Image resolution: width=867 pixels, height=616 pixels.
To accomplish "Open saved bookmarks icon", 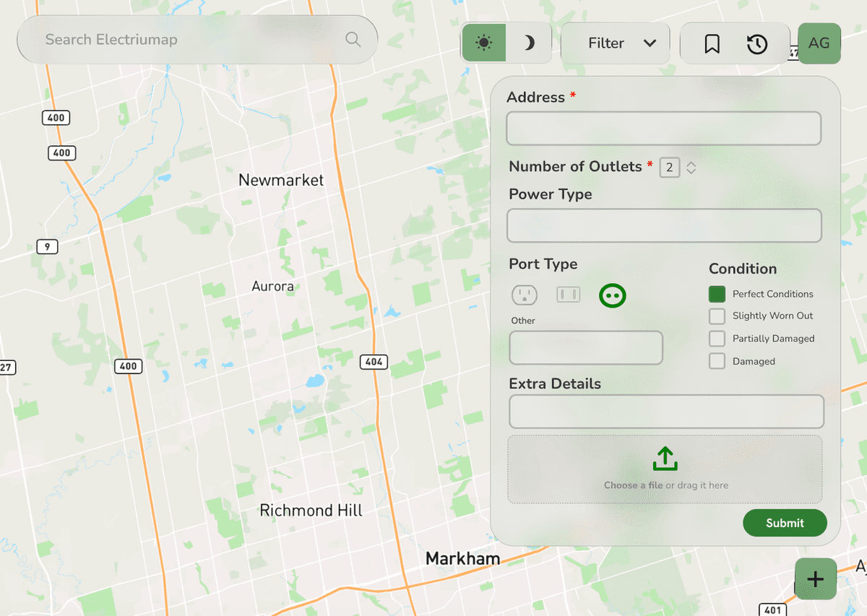I will [712, 44].
